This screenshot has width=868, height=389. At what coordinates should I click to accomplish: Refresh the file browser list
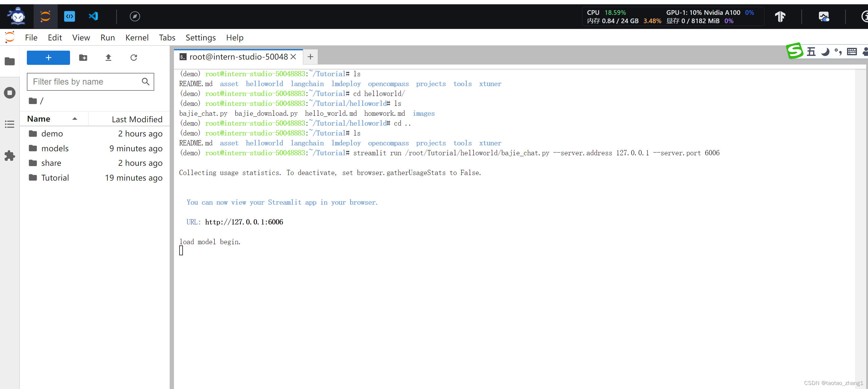tap(134, 57)
